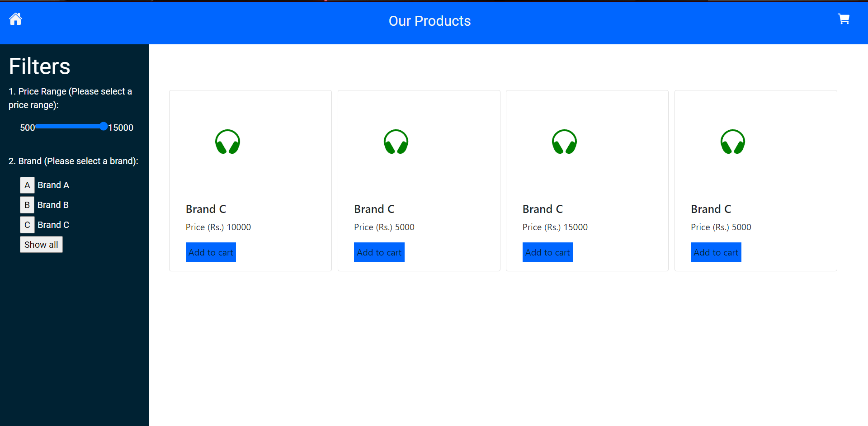Click the headphones icon on the second product card
Viewport: 868px width, 426px height.
tap(396, 142)
